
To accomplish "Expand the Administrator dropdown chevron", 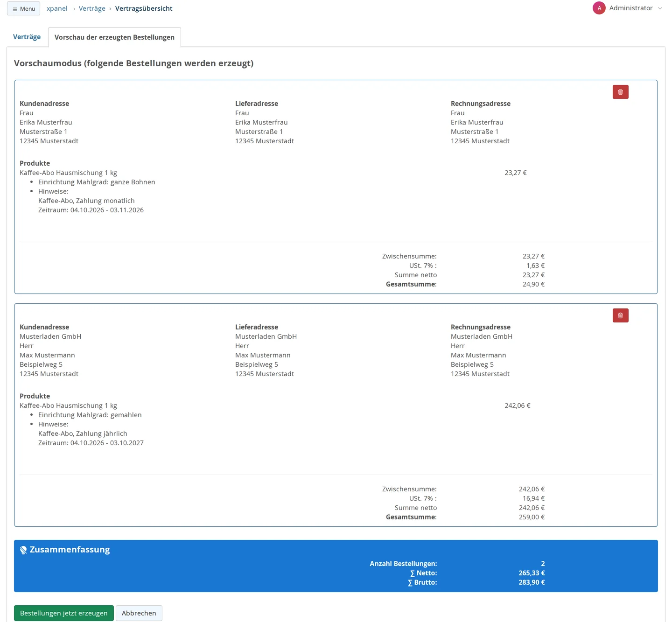I will pyautogui.click(x=660, y=8).
